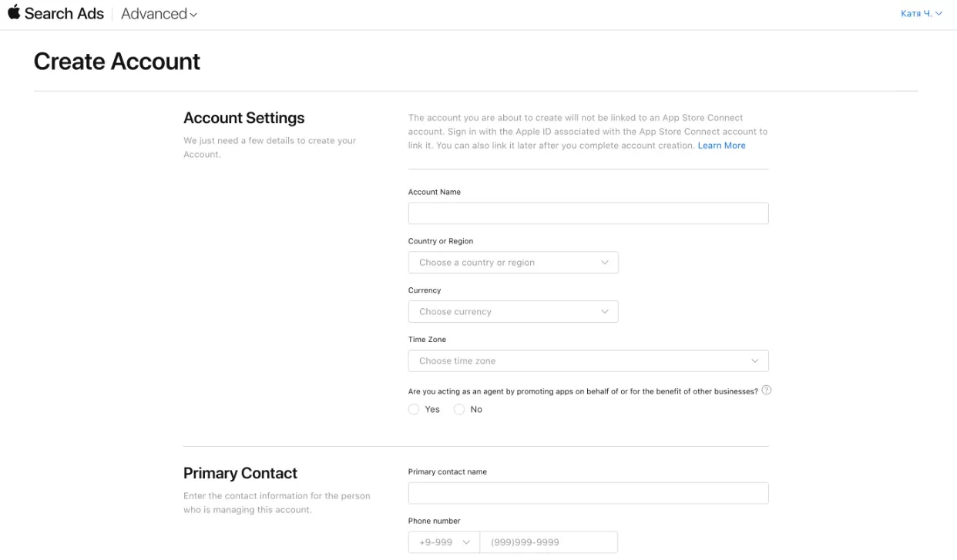Open the +9-999 country code selector
The height and width of the screenshot is (560, 957).
[x=444, y=542]
